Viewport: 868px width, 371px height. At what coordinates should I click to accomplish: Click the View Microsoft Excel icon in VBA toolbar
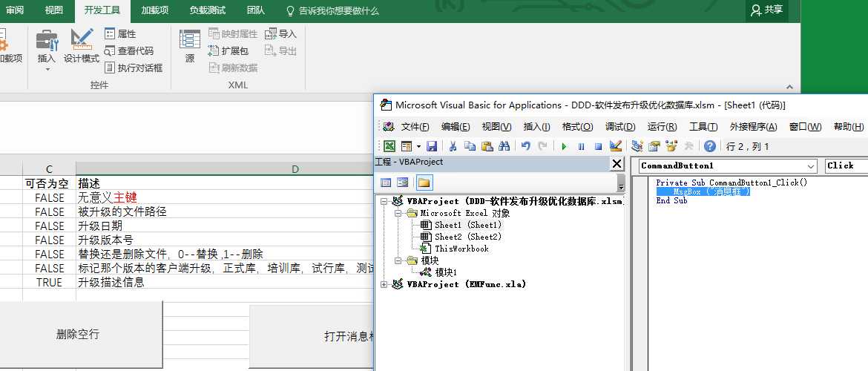pos(389,146)
